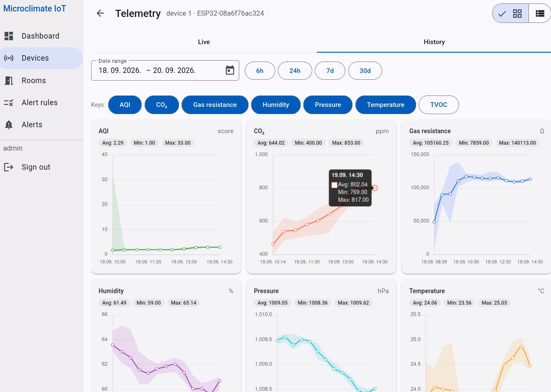Switch to grid view layout

pos(511,14)
